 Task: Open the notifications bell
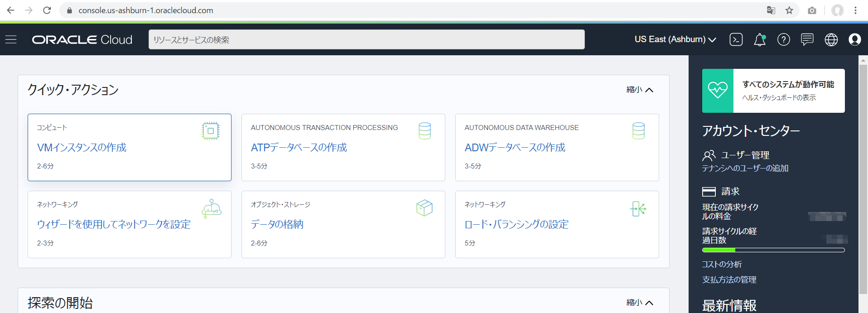coord(760,40)
